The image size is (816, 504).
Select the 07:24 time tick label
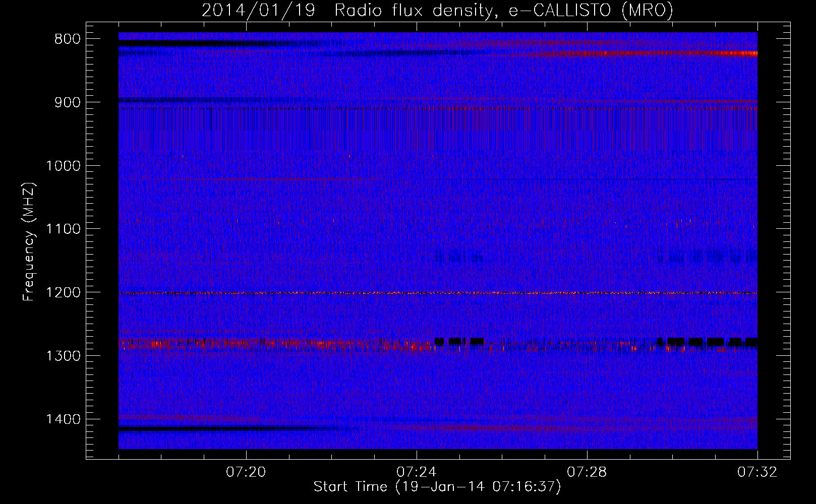pyautogui.click(x=417, y=472)
